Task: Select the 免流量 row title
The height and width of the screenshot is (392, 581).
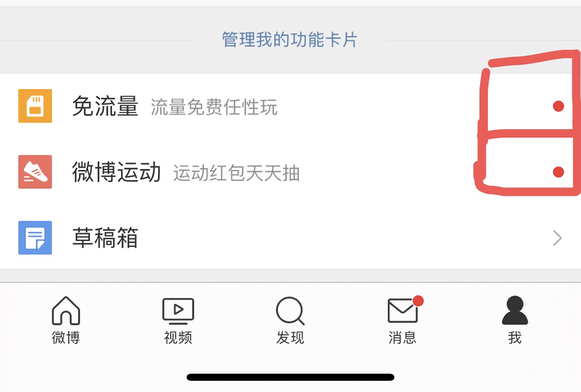Action: pyautogui.click(x=105, y=106)
